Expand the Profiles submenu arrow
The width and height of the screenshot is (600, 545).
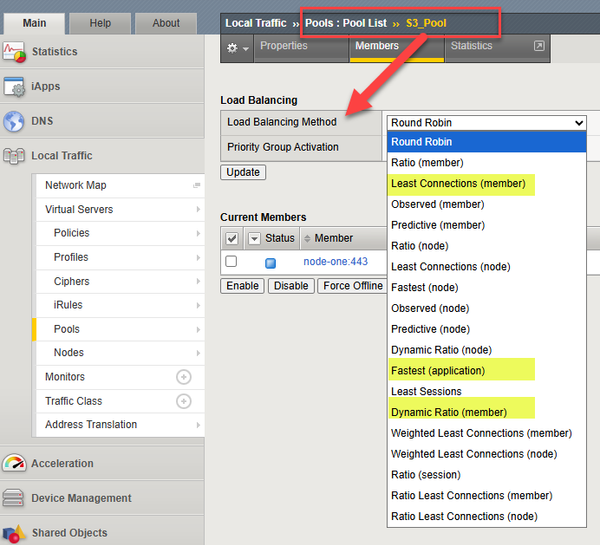[x=198, y=257]
